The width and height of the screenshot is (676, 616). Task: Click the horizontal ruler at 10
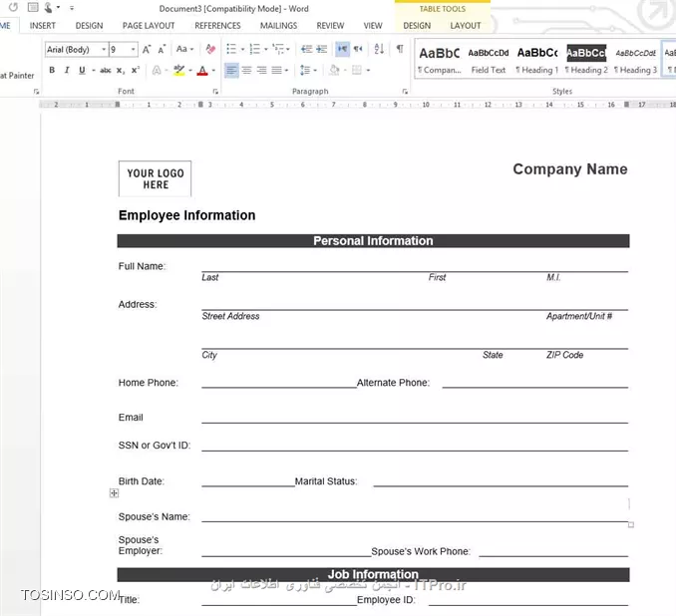click(x=426, y=105)
